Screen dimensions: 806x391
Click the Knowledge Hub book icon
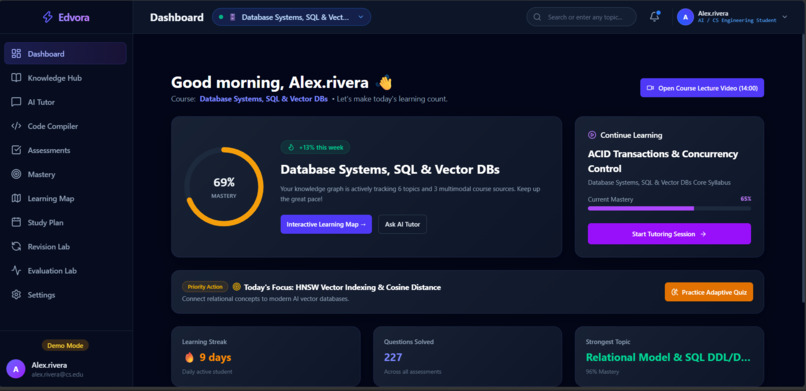[x=16, y=78]
